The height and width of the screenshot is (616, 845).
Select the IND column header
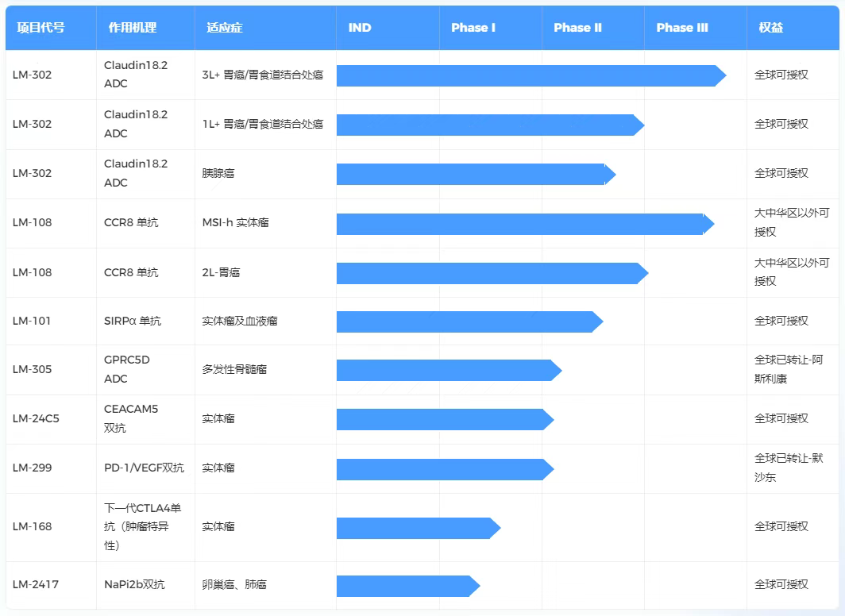pyautogui.click(x=359, y=28)
